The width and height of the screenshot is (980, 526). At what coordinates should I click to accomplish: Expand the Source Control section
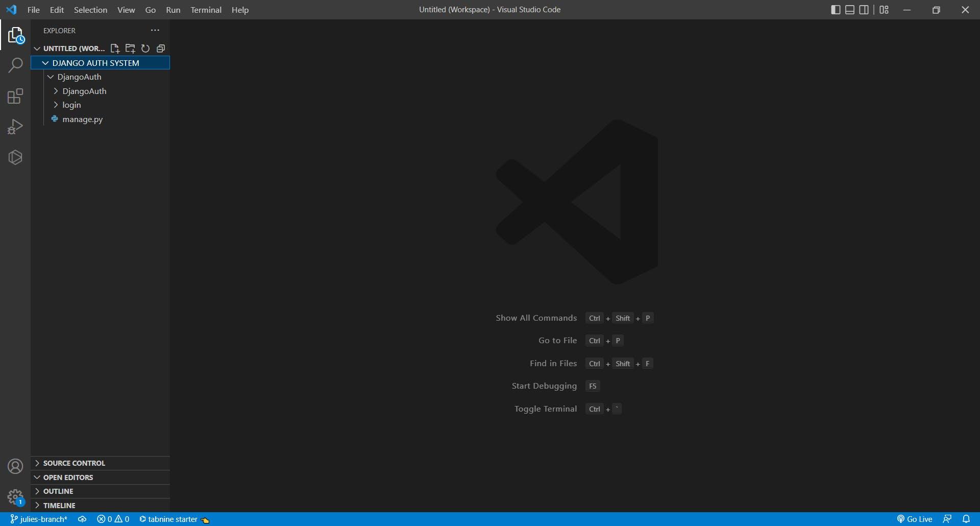tap(74, 463)
